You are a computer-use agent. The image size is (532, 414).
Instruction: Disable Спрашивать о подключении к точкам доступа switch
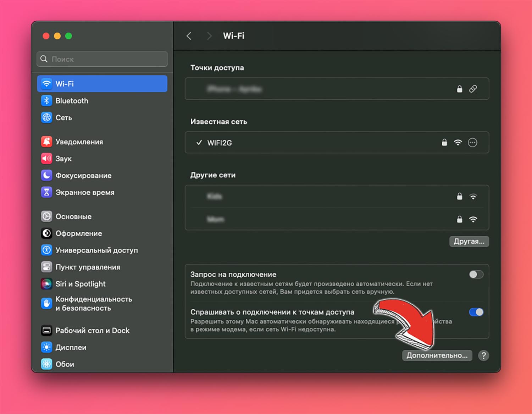coord(476,312)
